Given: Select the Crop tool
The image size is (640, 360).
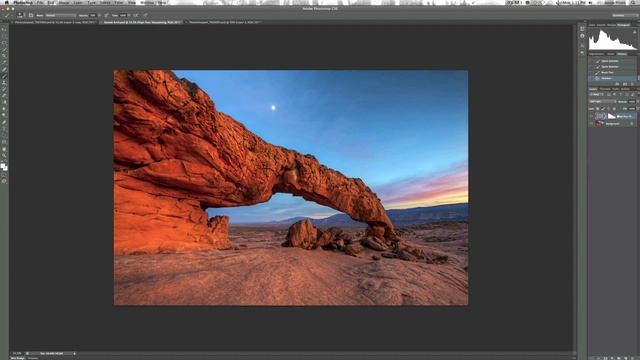Looking at the screenshot, I should pos(4,56).
